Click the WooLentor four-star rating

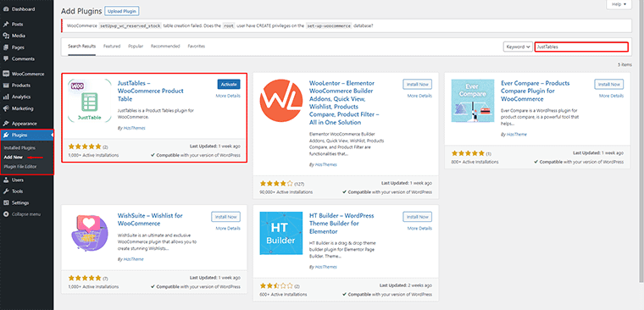(276, 184)
